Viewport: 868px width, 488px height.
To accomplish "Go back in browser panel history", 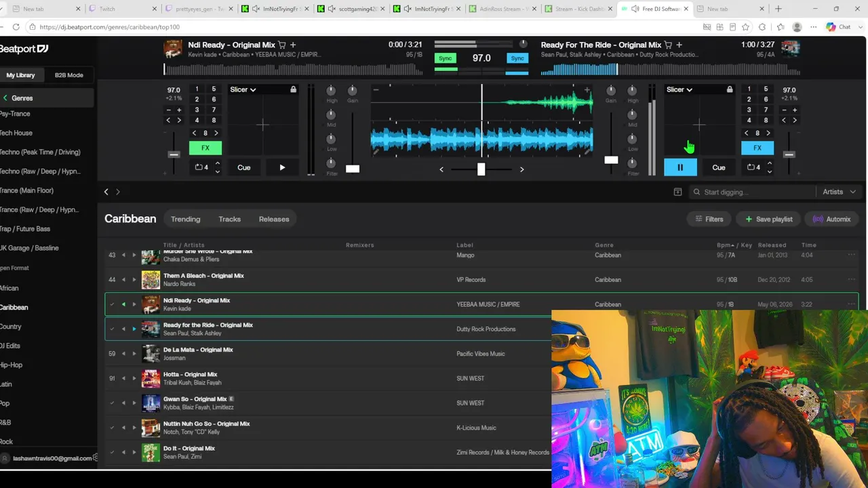I will [x=106, y=192].
